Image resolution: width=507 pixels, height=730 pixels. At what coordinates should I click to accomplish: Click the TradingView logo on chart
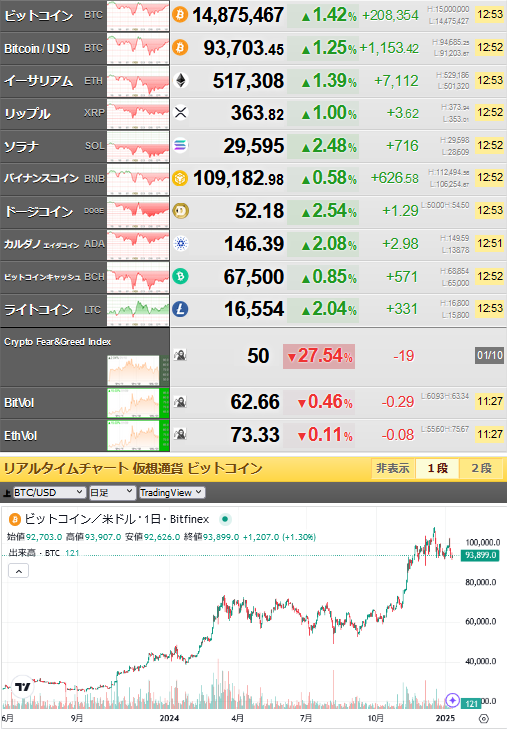(22, 687)
